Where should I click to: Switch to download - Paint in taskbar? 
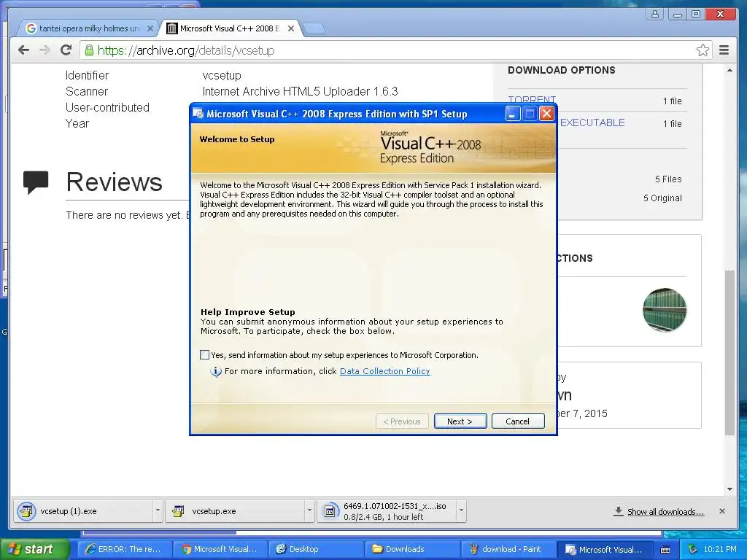click(507, 549)
